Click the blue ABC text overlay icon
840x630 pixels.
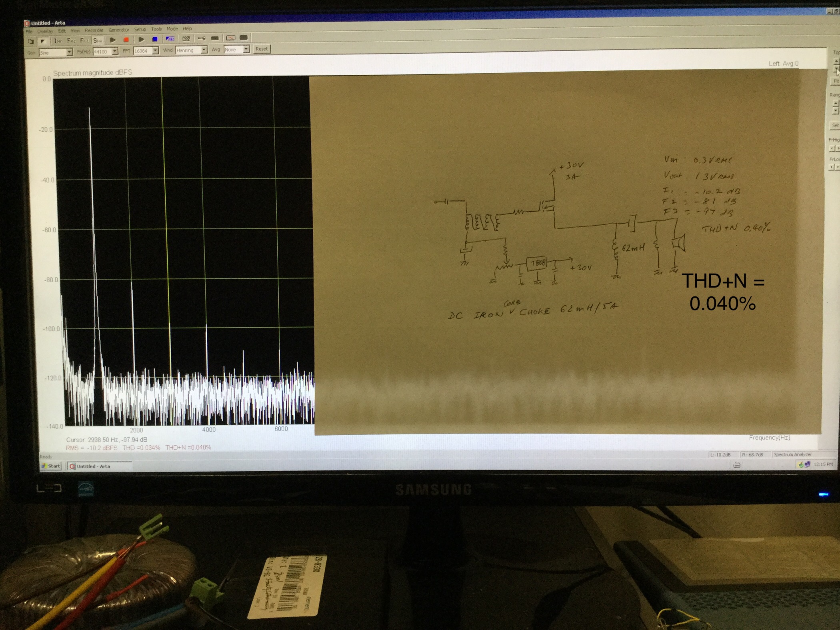tap(170, 39)
